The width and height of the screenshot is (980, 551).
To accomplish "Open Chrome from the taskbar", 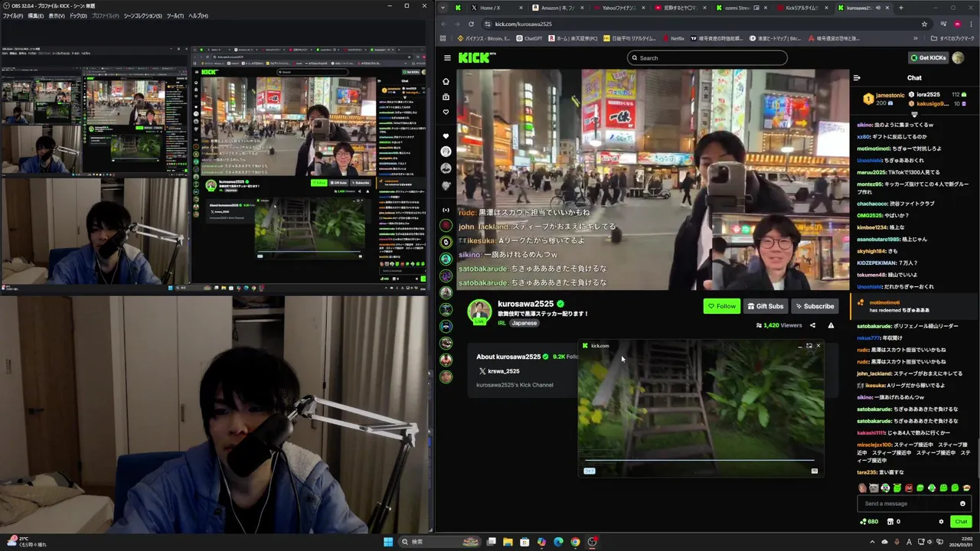I will (575, 542).
